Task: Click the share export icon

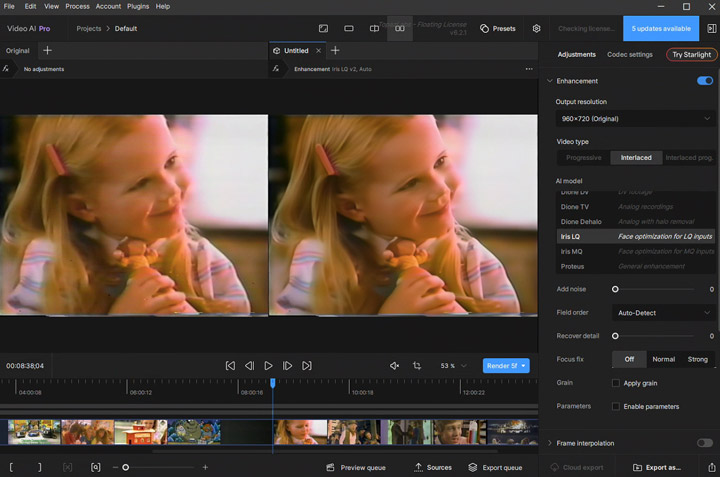Action: click(x=711, y=467)
